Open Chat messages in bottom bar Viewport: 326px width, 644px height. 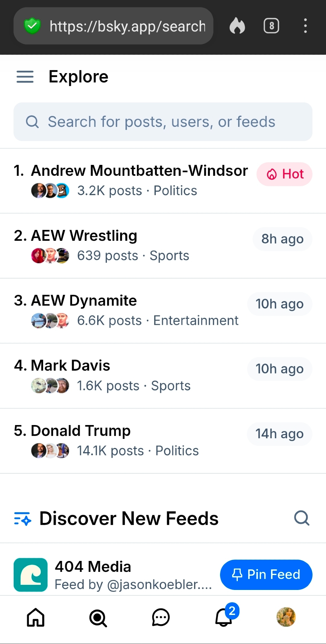tap(161, 617)
